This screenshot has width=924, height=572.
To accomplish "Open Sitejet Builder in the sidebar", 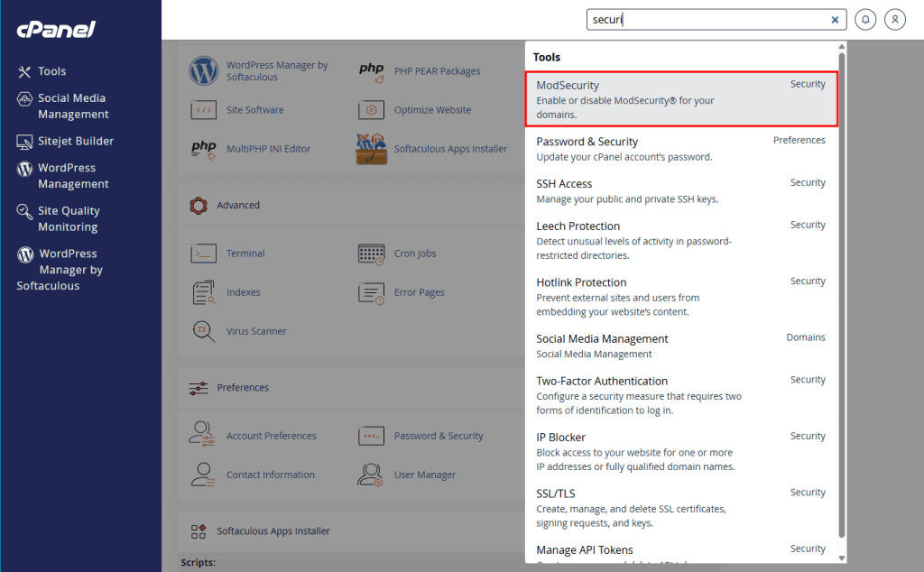I will 65,142.
